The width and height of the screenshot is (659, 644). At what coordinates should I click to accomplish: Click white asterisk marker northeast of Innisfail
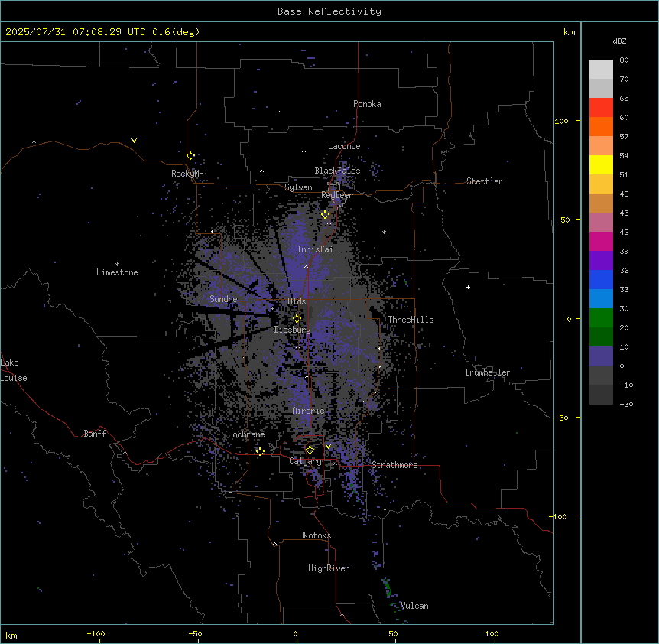coord(384,232)
